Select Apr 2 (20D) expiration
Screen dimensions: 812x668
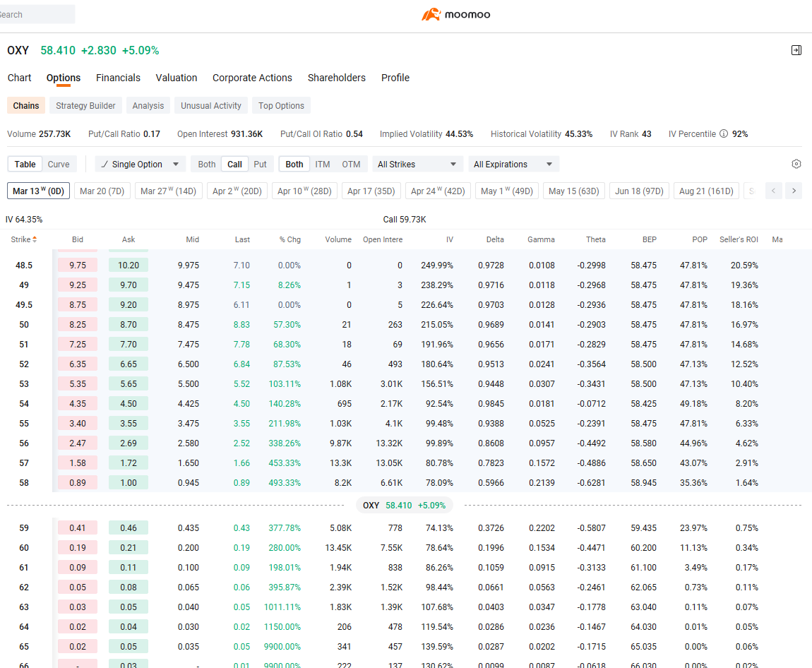point(237,191)
